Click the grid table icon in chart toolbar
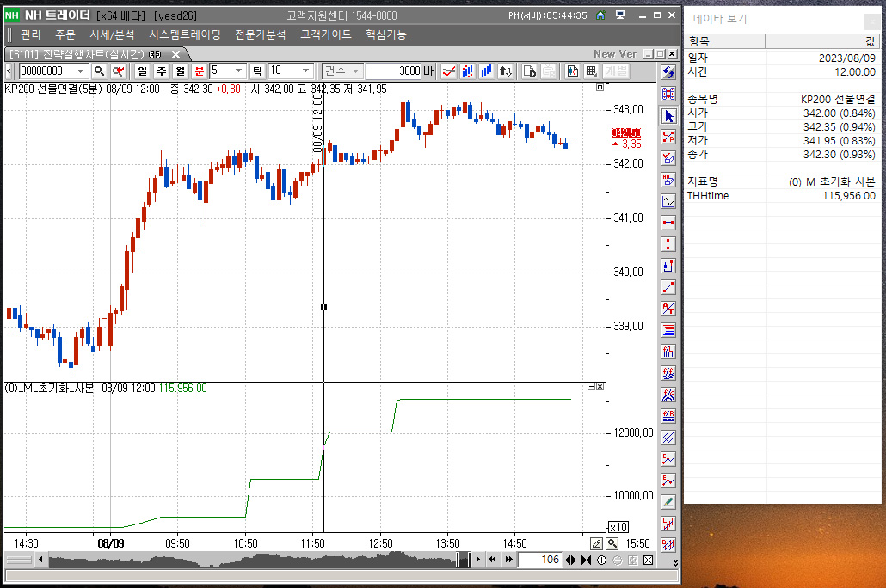The image size is (886, 588). pyautogui.click(x=592, y=71)
